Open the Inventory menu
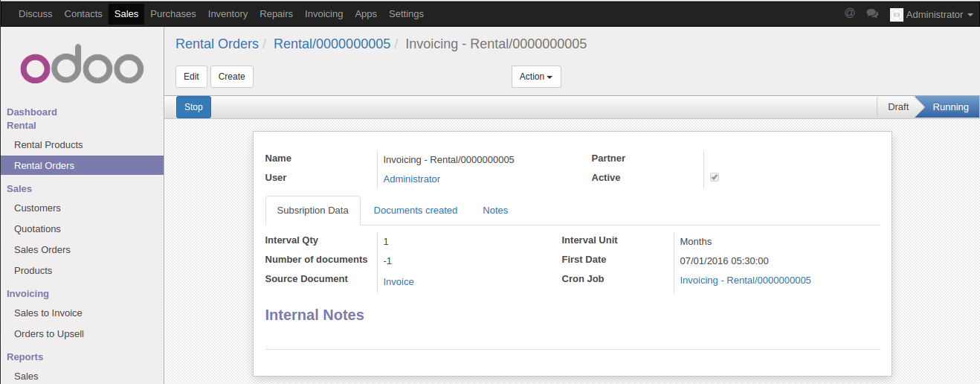This screenshot has height=384, width=980. 228,14
